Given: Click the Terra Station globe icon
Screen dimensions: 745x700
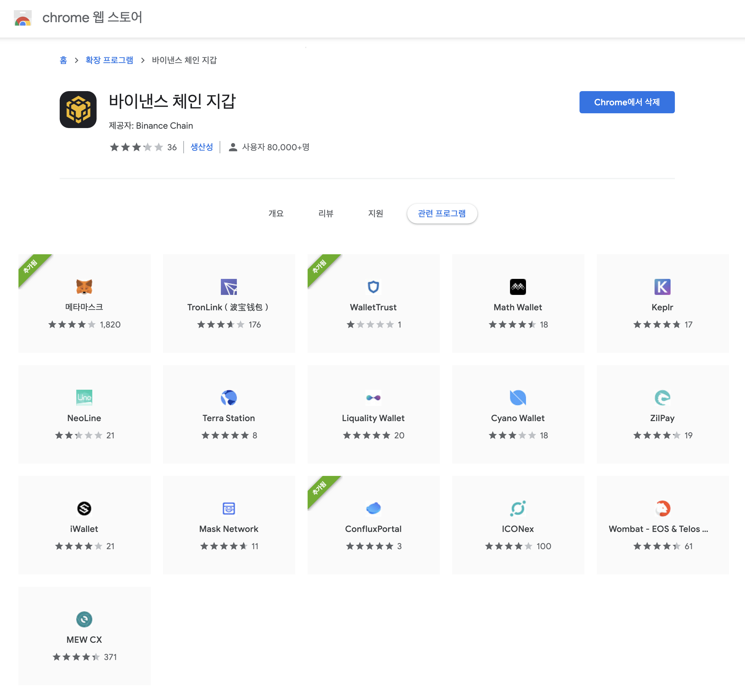Looking at the screenshot, I should tap(229, 397).
